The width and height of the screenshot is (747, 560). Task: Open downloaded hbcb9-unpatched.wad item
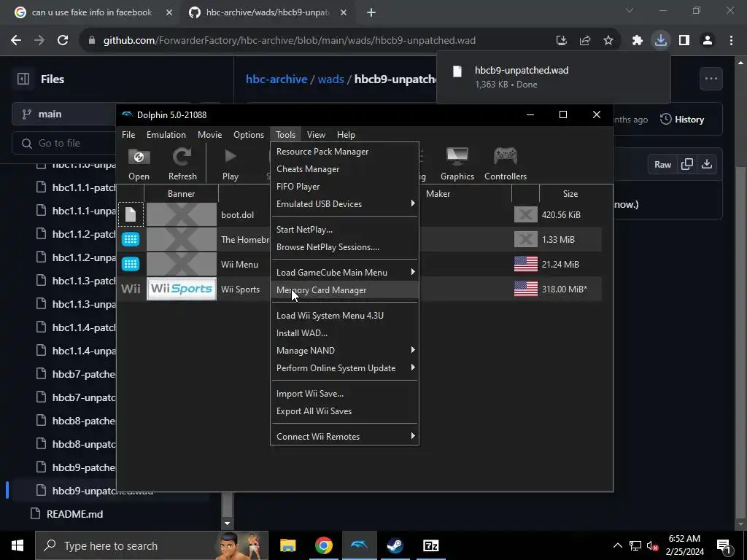[x=553, y=77]
